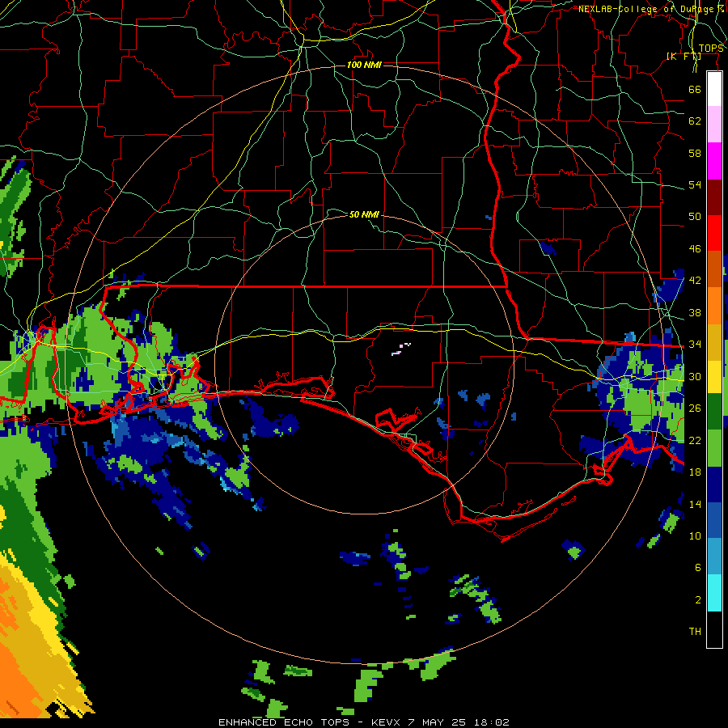The width and height of the screenshot is (728, 728).
Task: Click the 10 legend value
Action: point(695,535)
